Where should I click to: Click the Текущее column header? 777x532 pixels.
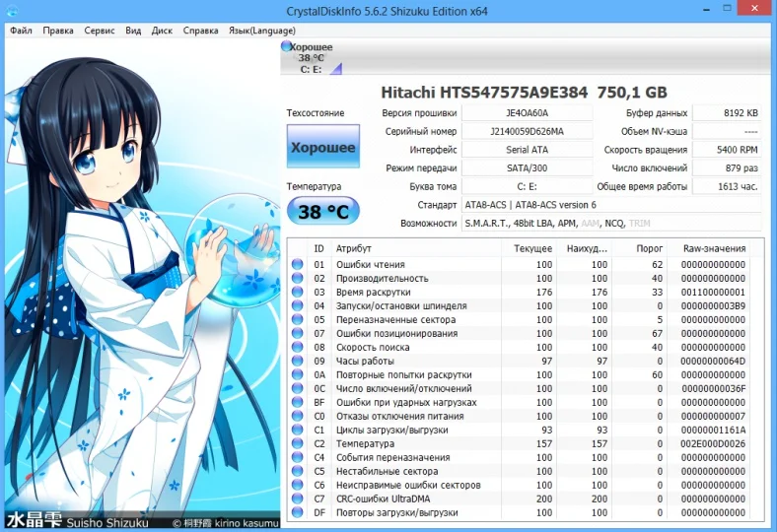(529, 248)
